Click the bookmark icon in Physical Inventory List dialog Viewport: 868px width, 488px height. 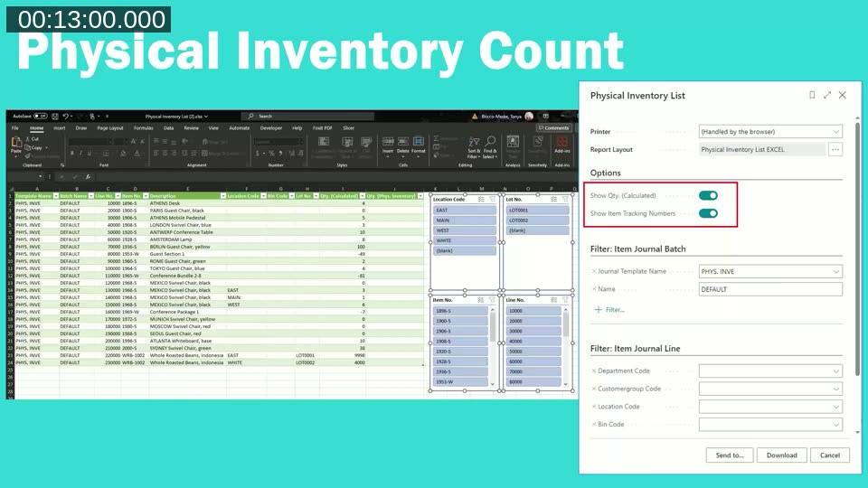pos(812,95)
